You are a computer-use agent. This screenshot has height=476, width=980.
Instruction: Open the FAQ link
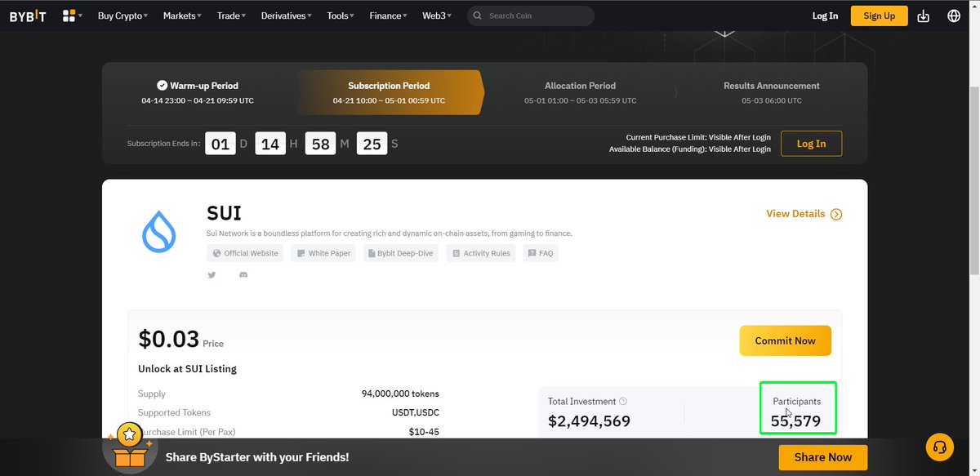point(541,253)
